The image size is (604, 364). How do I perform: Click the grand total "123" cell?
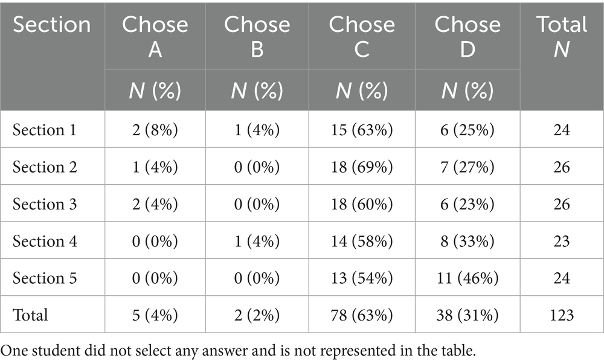[561, 315]
